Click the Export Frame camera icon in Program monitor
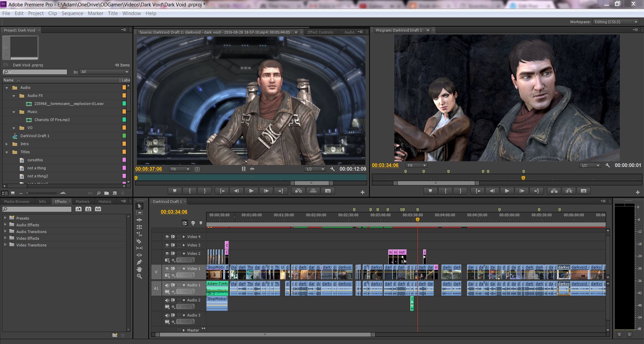Image resolution: width=644 pixels, height=344 pixels. [584, 191]
